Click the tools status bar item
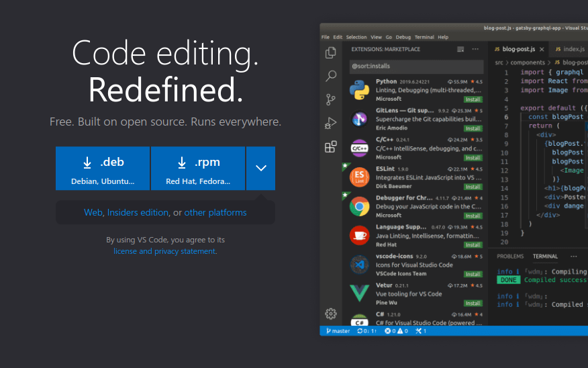588x368 pixels. pos(421,331)
